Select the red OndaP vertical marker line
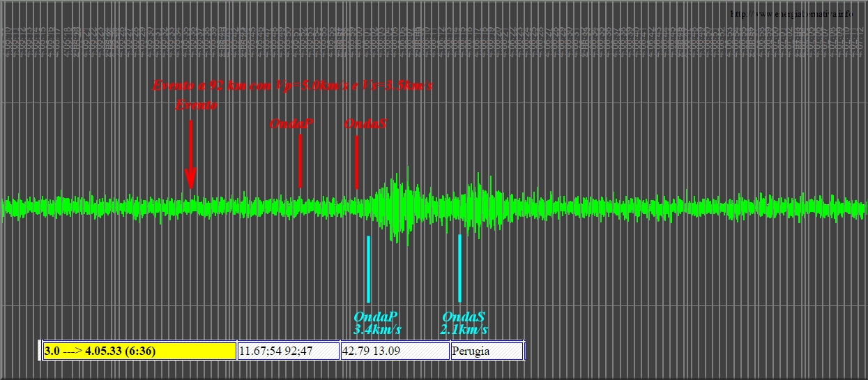Screen dimensions: 868x380 300,160
